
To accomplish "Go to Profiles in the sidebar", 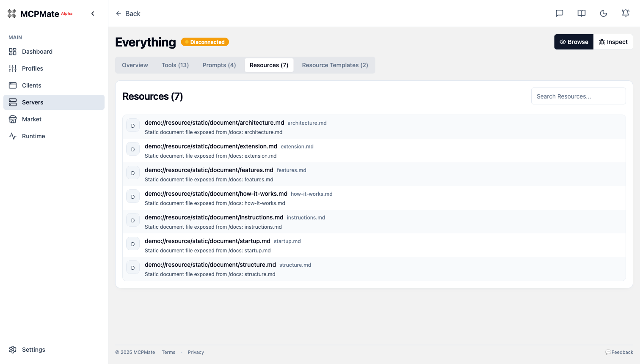I will coord(54,68).
